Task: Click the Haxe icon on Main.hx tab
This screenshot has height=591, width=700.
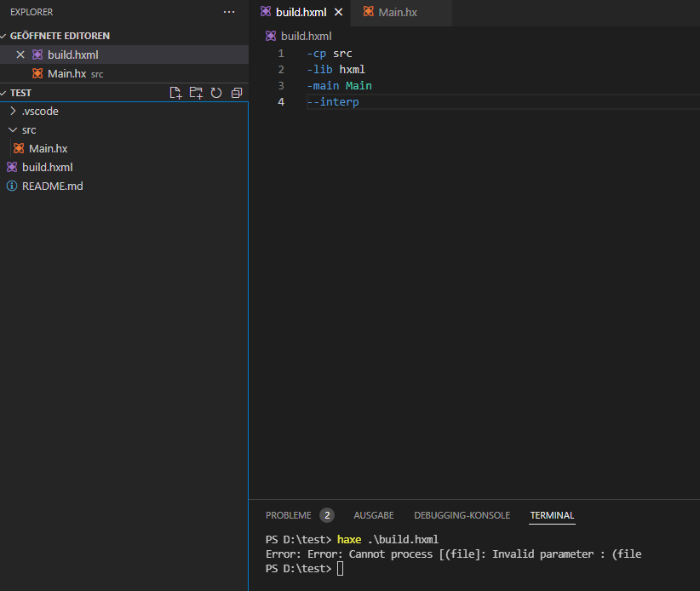Action: point(368,12)
